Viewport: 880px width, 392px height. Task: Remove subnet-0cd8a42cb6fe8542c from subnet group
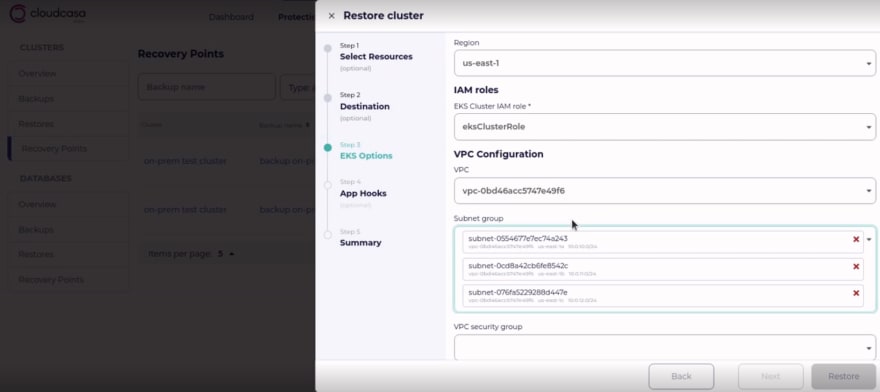856,266
